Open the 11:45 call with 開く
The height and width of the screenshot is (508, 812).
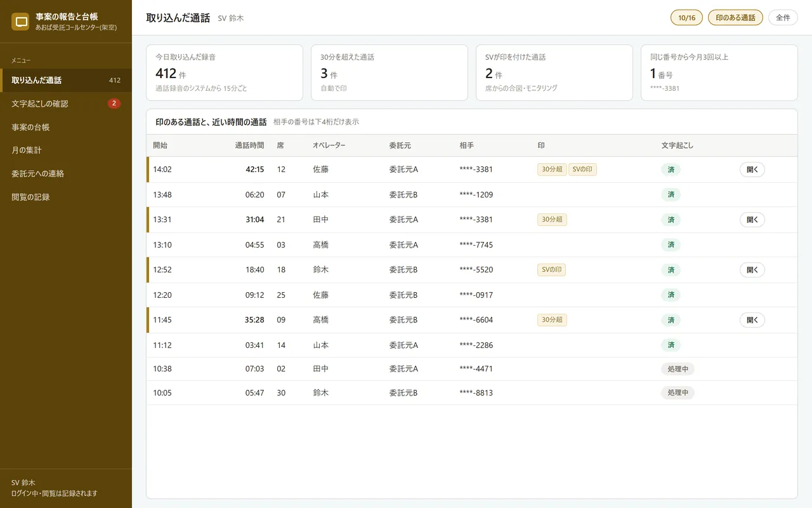752,320
